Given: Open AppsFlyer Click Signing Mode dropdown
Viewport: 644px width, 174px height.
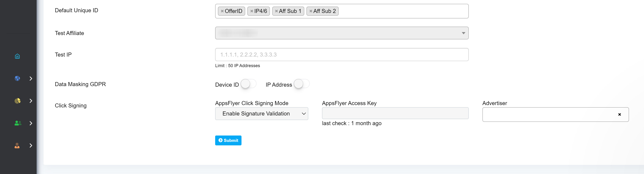Looking at the screenshot, I should coord(261,114).
